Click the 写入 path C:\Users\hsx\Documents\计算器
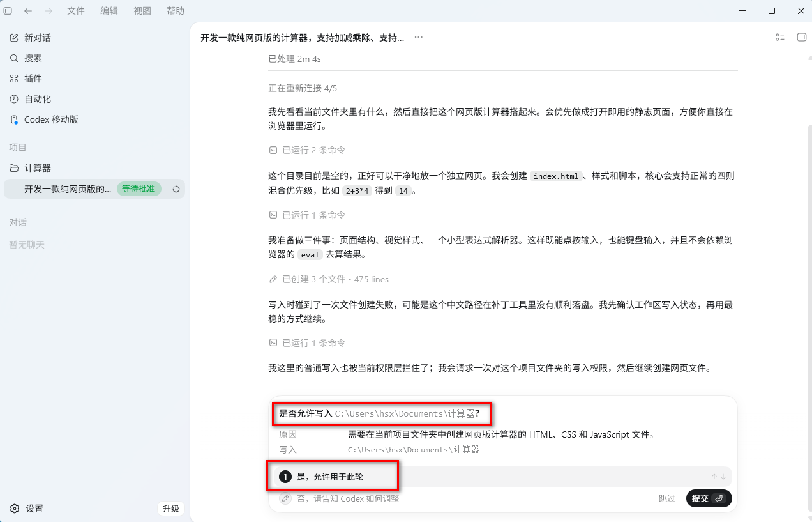The height and width of the screenshot is (522, 812). pos(413,450)
